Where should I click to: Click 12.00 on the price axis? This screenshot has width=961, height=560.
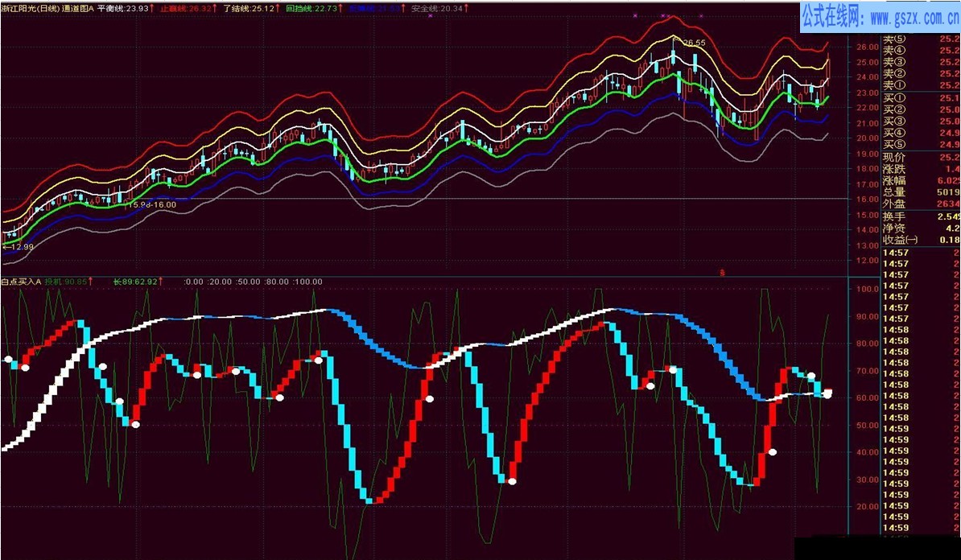coord(868,261)
